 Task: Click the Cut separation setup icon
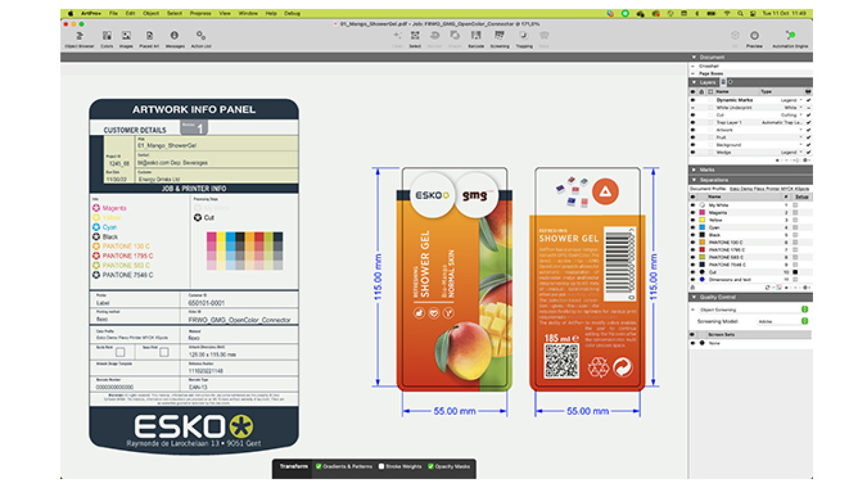click(x=795, y=272)
